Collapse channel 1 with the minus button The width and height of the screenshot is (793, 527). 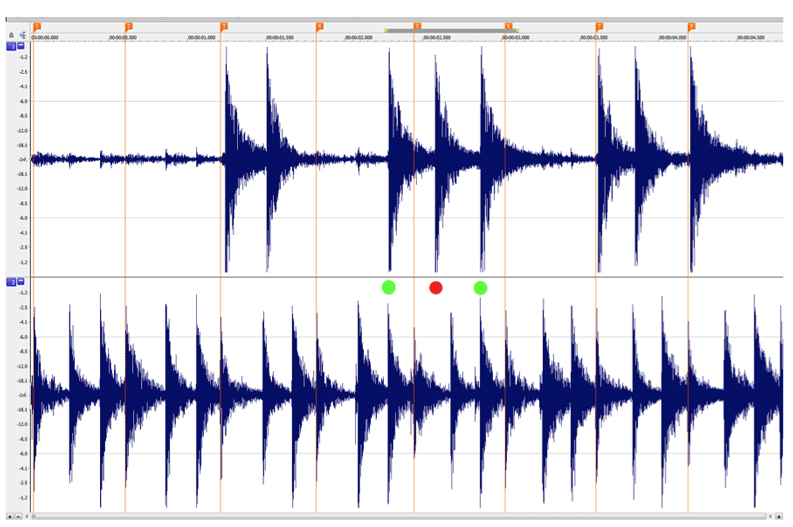click(x=21, y=46)
